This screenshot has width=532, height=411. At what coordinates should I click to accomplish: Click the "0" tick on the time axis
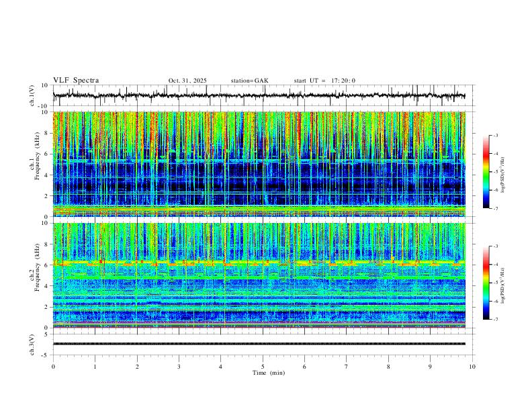pyautogui.click(x=53, y=367)
